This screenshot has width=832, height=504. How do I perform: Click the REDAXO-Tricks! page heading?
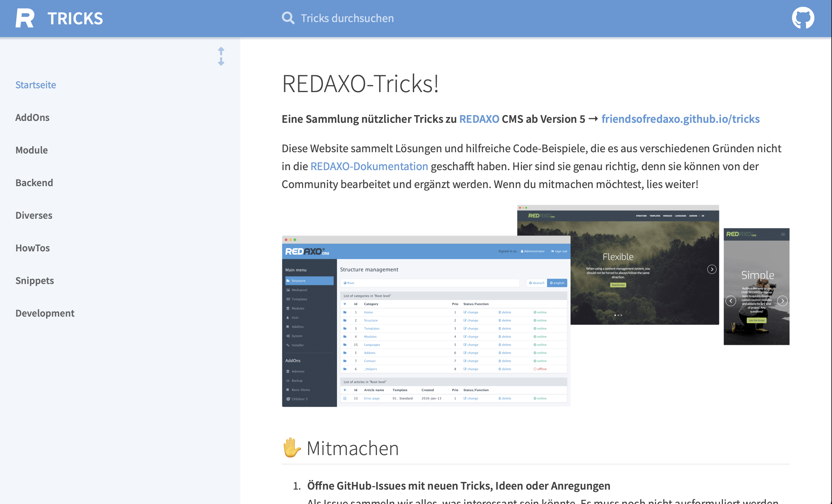point(360,84)
